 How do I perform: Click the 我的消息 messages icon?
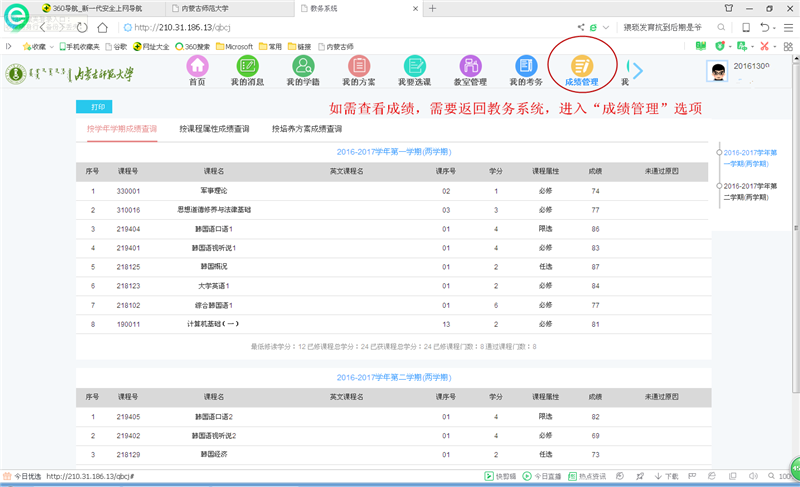click(248, 66)
